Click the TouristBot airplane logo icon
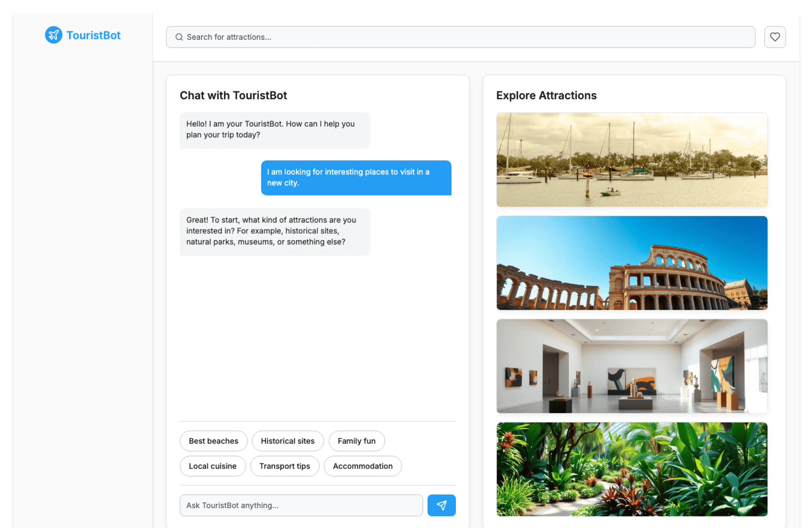Viewport: 812px width, 528px height. click(x=54, y=35)
